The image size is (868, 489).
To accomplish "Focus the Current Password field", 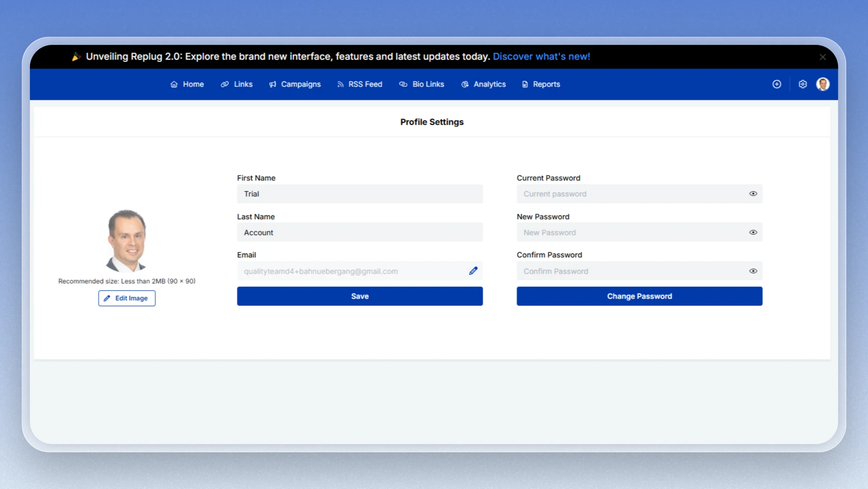I will pyautogui.click(x=639, y=194).
